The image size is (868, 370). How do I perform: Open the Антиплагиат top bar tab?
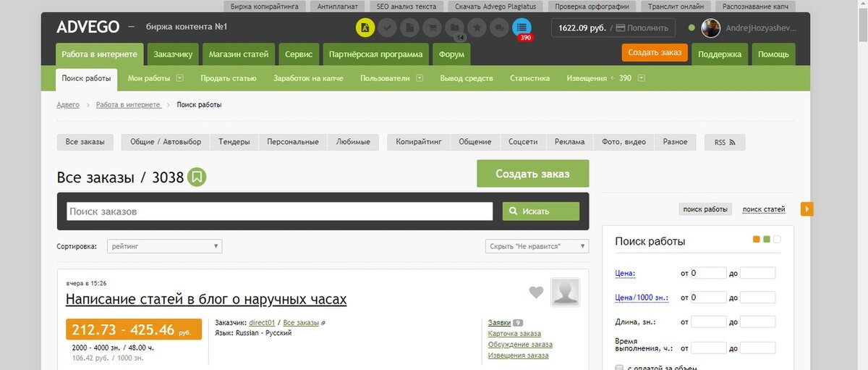click(x=337, y=6)
